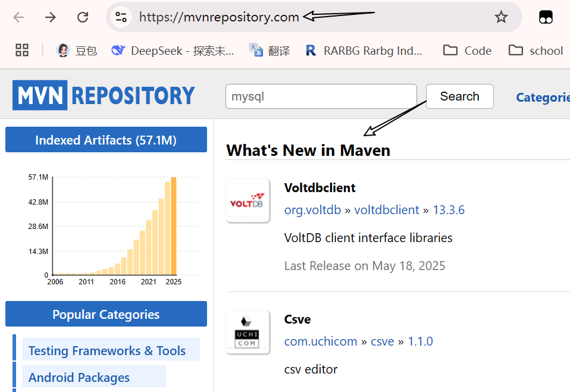The image size is (570, 392).
Task: Bookmark this page with star icon
Action: point(501,17)
